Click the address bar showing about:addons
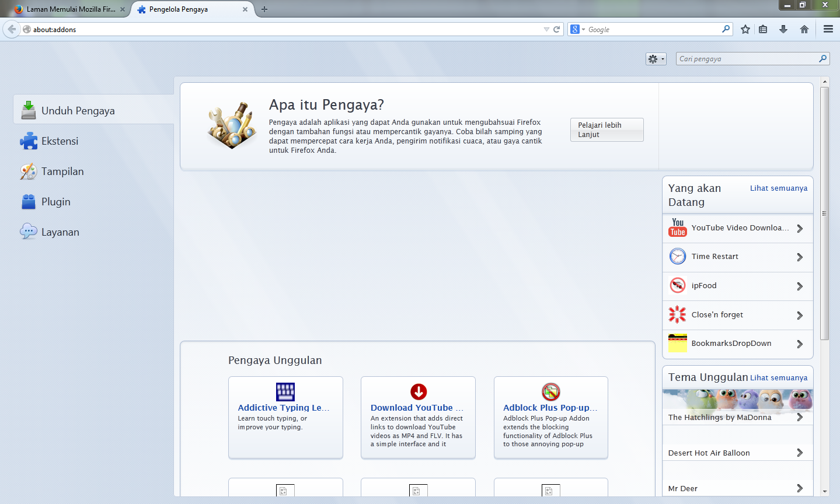Viewport: 840px width, 504px height. pyautogui.click(x=286, y=29)
